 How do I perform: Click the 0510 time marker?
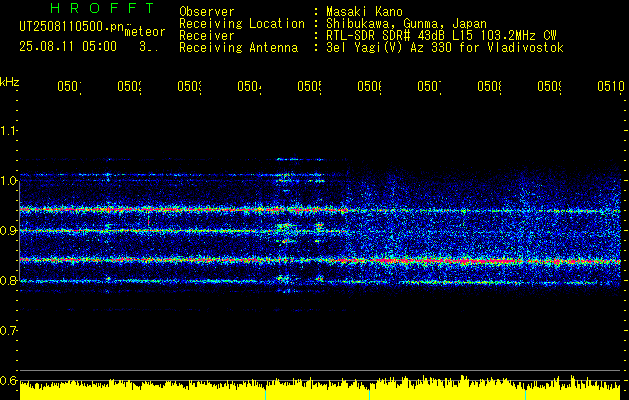[611, 86]
